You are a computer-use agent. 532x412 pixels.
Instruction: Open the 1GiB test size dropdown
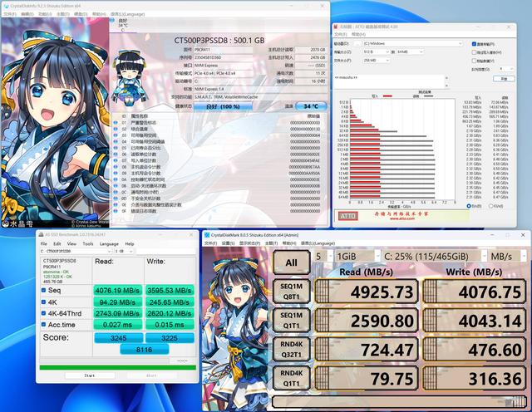[x=358, y=257]
